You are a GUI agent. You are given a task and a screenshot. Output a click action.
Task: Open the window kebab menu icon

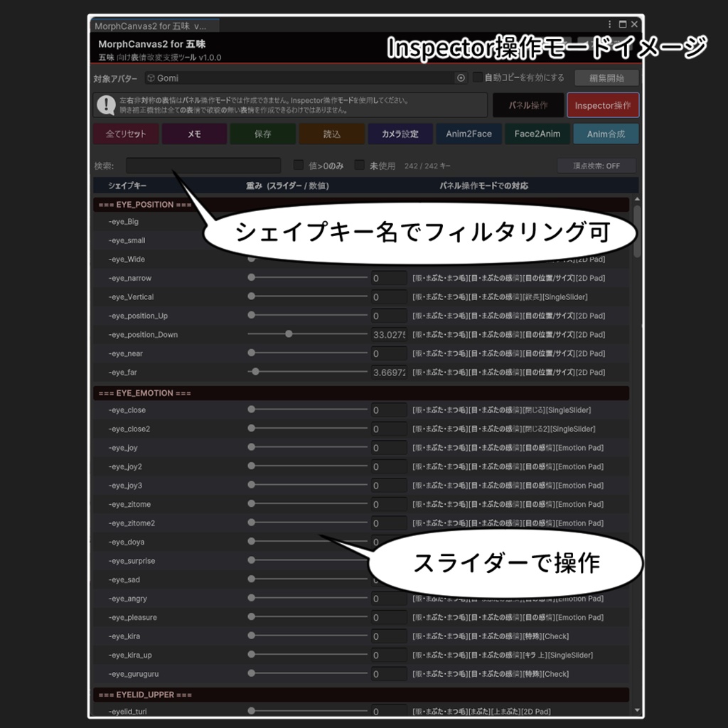(609, 24)
